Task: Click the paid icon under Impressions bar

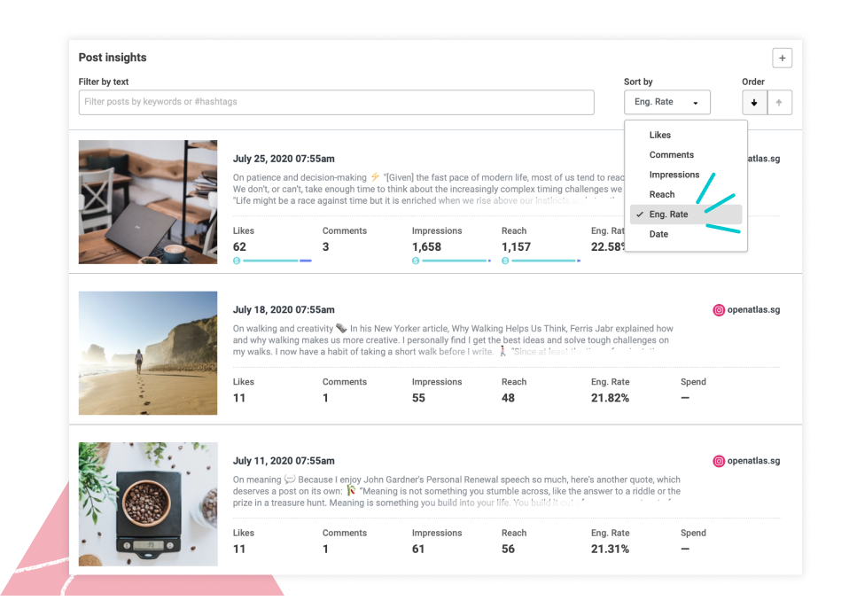Action: [x=416, y=261]
